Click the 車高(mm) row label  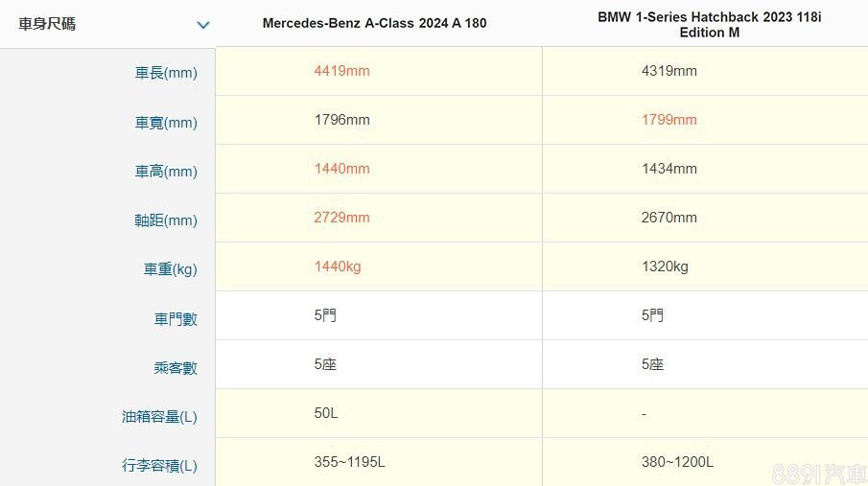point(166,171)
